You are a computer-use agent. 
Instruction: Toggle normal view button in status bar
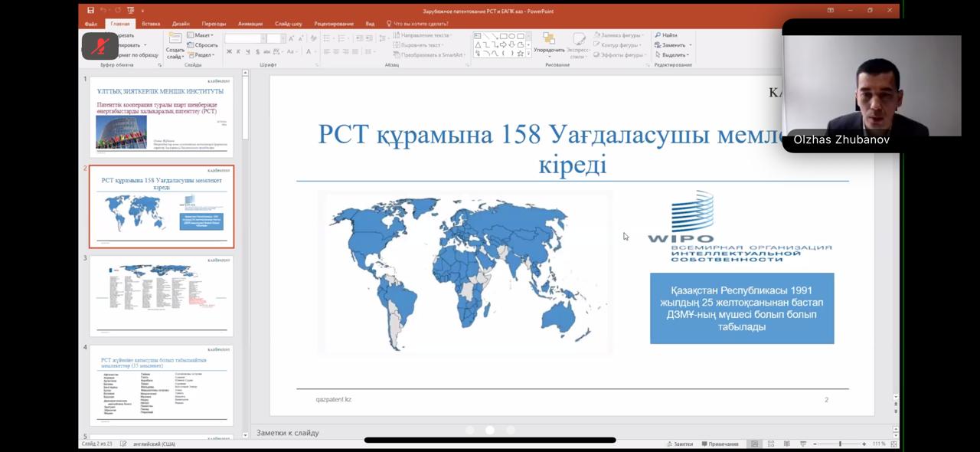(755, 444)
